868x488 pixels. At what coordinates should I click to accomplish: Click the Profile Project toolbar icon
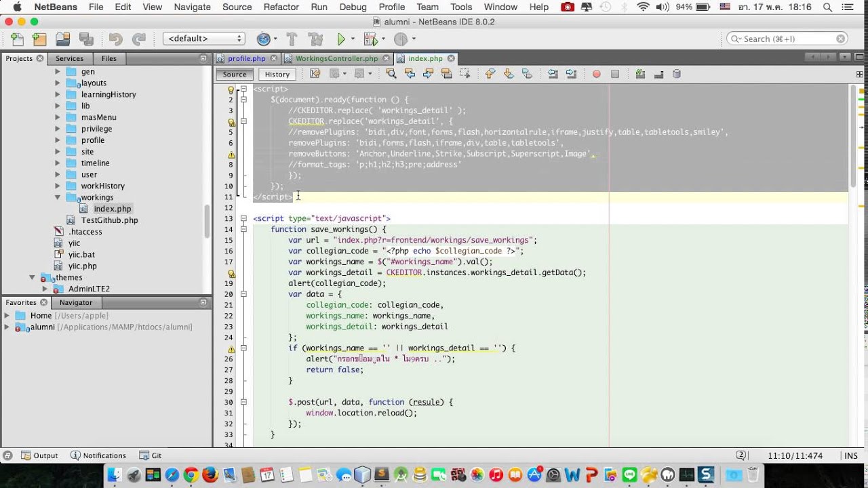[401, 39]
